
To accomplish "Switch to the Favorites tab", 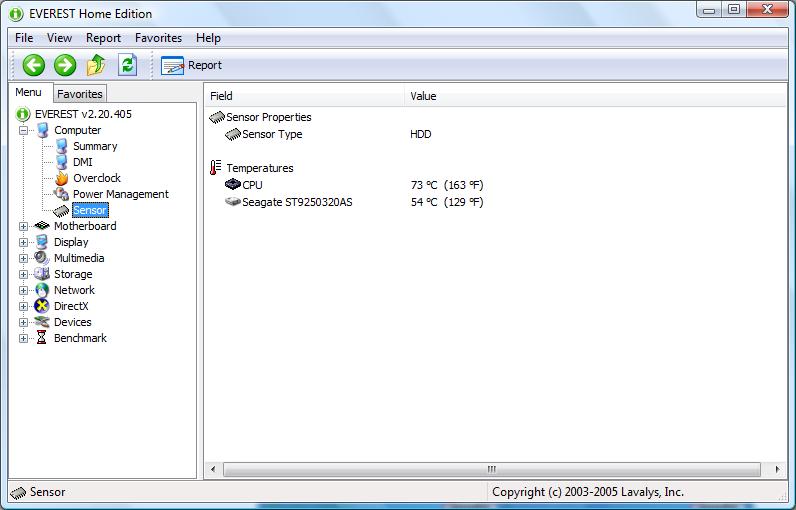I will coord(80,94).
